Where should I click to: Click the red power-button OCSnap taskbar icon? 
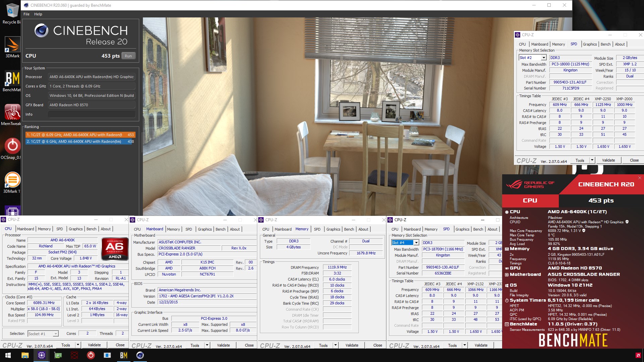coord(91,355)
